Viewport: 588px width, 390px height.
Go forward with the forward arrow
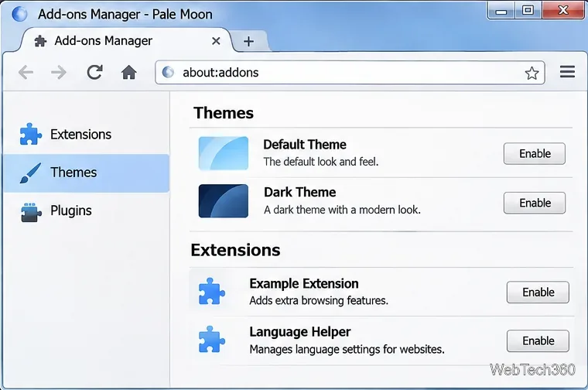pyautogui.click(x=59, y=72)
